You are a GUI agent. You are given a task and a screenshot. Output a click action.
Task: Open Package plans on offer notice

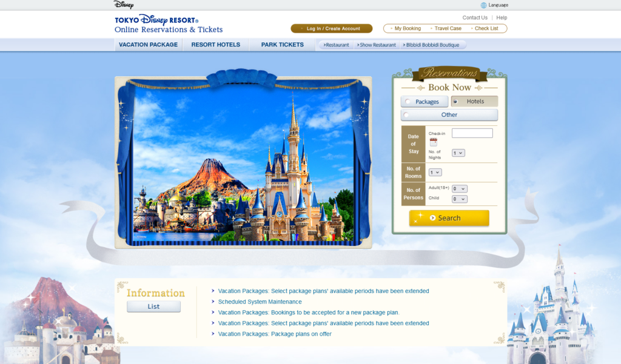pos(275,334)
